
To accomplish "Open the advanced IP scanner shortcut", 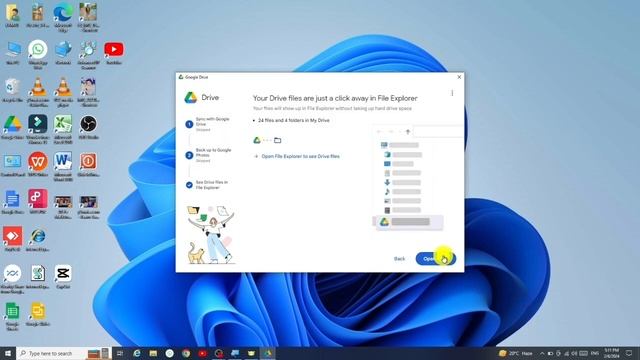I will 88,54.
